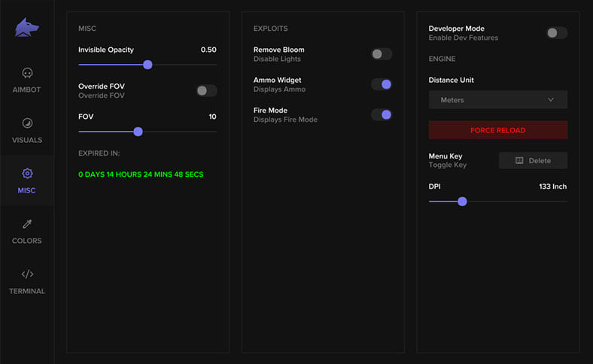
Task: Select the Visuals circular icon
Action: point(27,123)
